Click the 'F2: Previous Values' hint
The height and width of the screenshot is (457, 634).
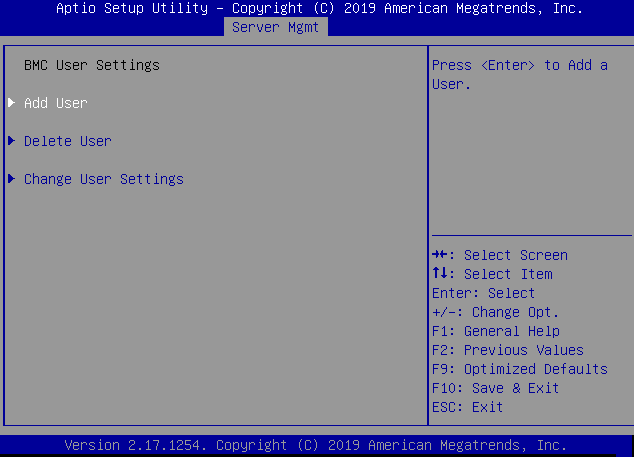[508, 350]
